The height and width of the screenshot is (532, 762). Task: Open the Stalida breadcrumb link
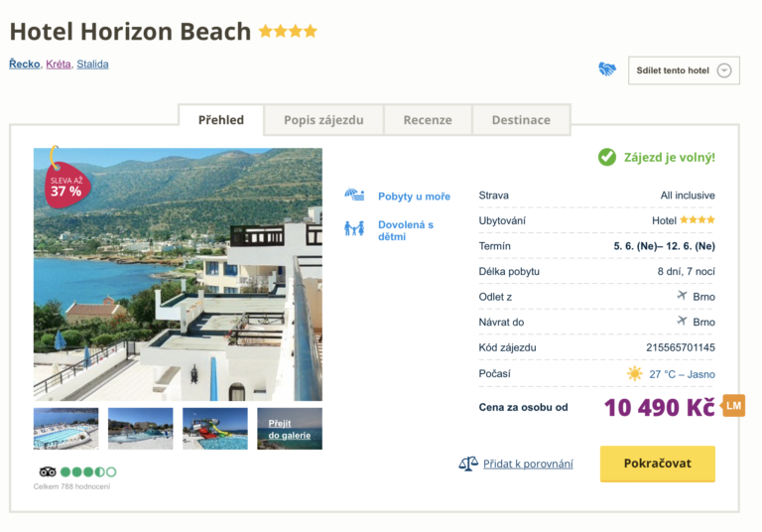(92, 64)
